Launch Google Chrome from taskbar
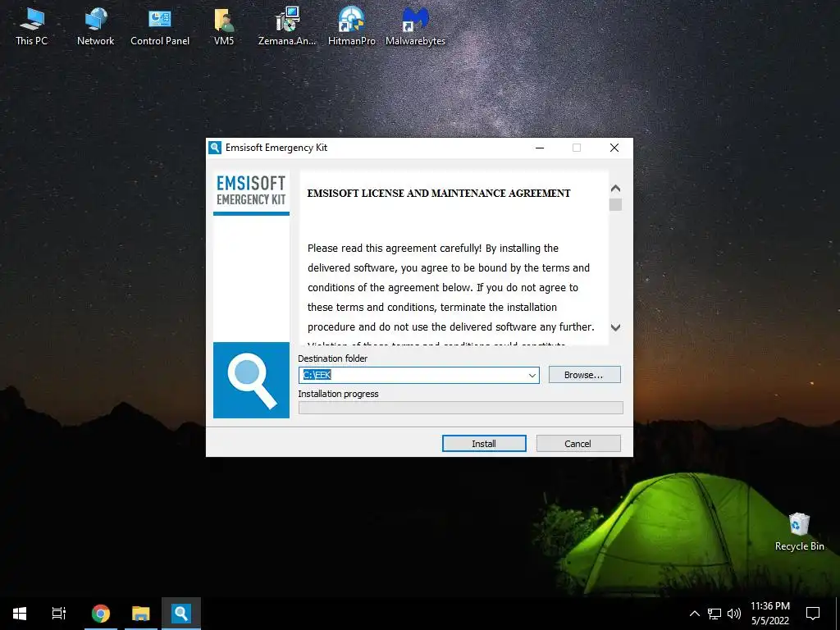840x630 pixels. coord(101,614)
